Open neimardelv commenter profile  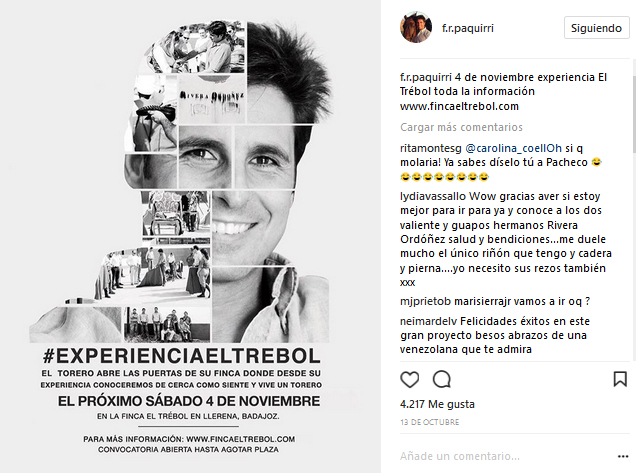tap(428, 321)
